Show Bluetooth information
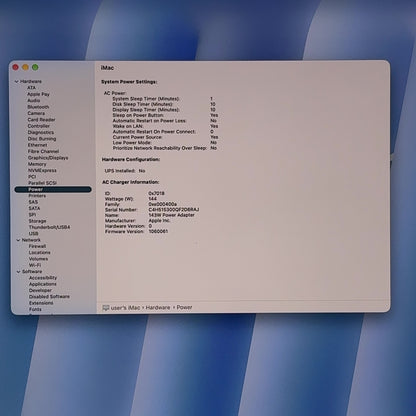Viewport: 416px width, 416px height. coord(38,107)
